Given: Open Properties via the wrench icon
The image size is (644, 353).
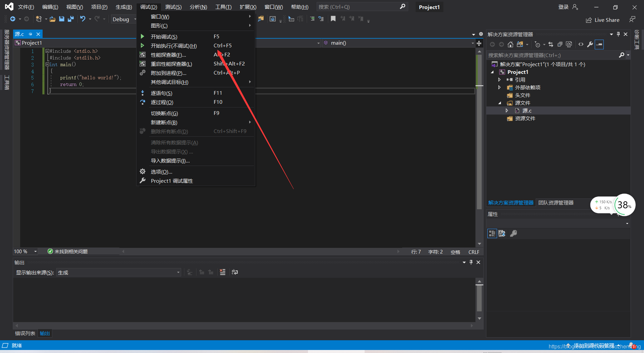Looking at the screenshot, I should [590, 44].
